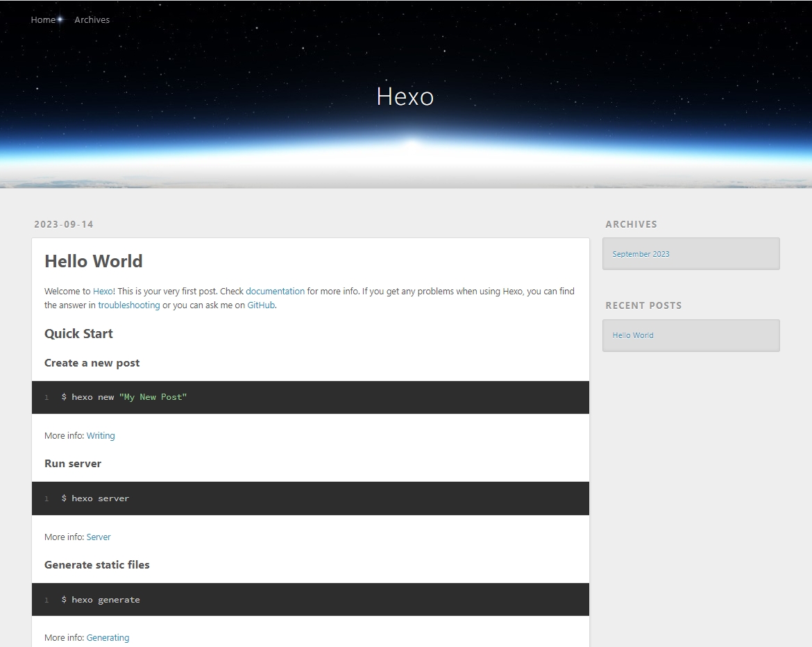The image size is (812, 647).
Task: Click the hexo server code line
Action: pyautogui.click(x=95, y=498)
